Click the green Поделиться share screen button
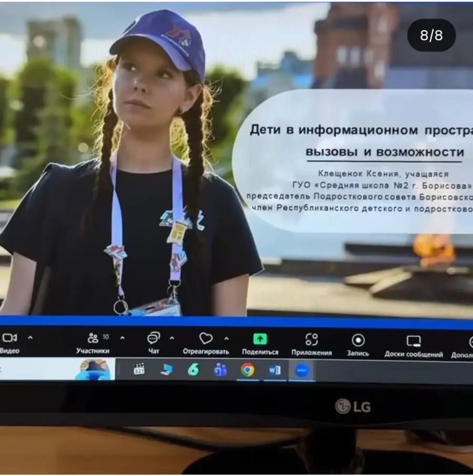Image resolution: width=473 pixels, height=476 pixels. pyautogui.click(x=260, y=339)
